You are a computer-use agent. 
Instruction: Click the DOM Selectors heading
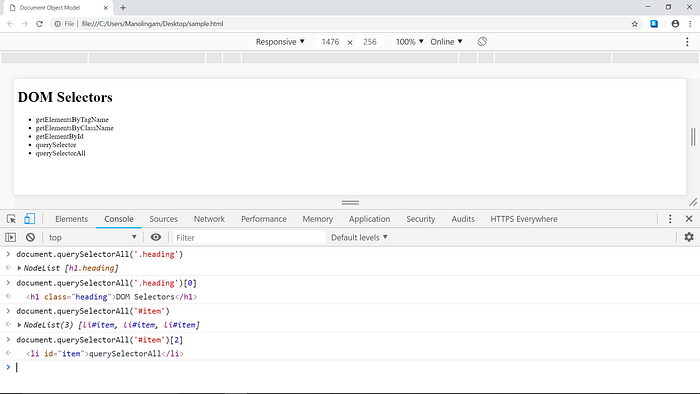tap(65, 97)
